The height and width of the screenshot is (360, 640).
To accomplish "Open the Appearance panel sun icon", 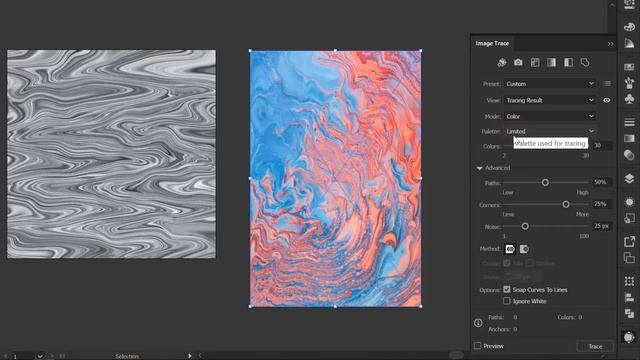I will pos(629,202).
